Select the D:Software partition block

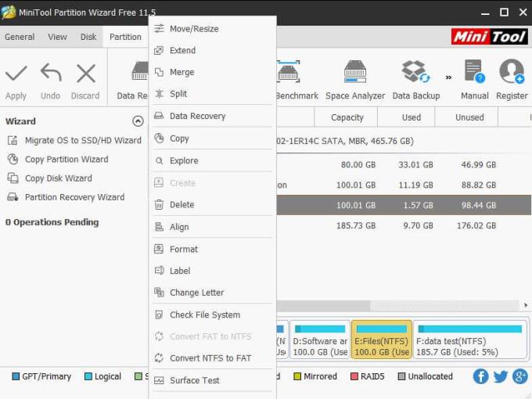pyautogui.click(x=320, y=340)
